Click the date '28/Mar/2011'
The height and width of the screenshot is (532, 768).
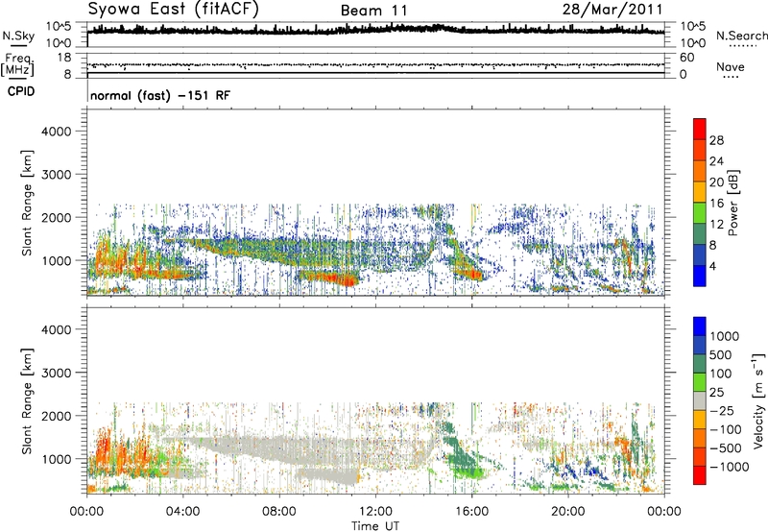[612, 10]
